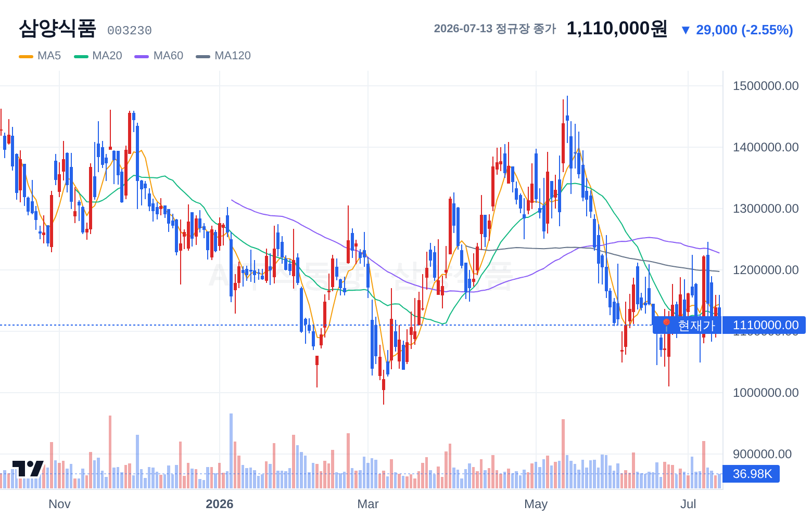The image size is (812, 518).
Task: Select the Jul label on time axis
Action: 688,504
